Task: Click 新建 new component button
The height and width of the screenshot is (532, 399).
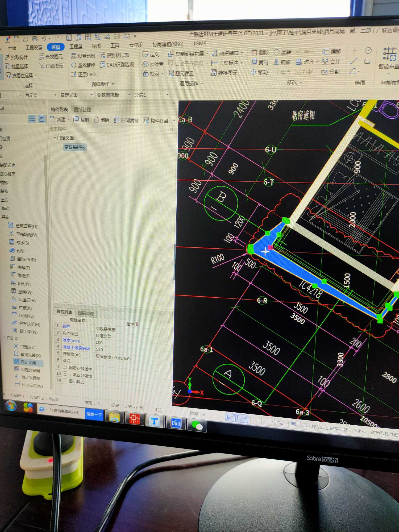Action: coord(58,120)
